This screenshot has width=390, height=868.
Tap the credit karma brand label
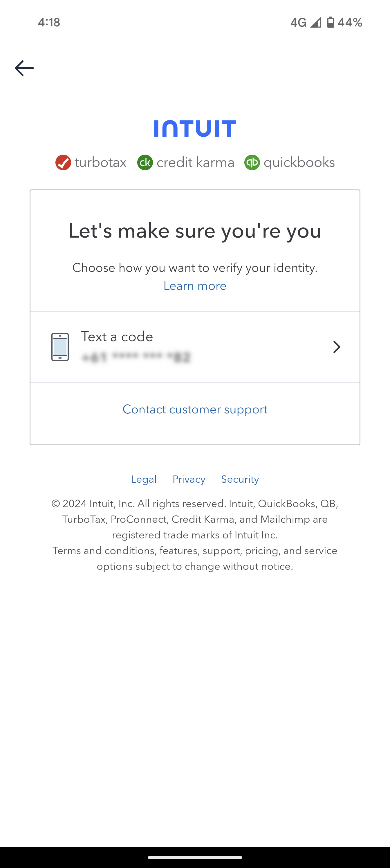pos(196,163)
